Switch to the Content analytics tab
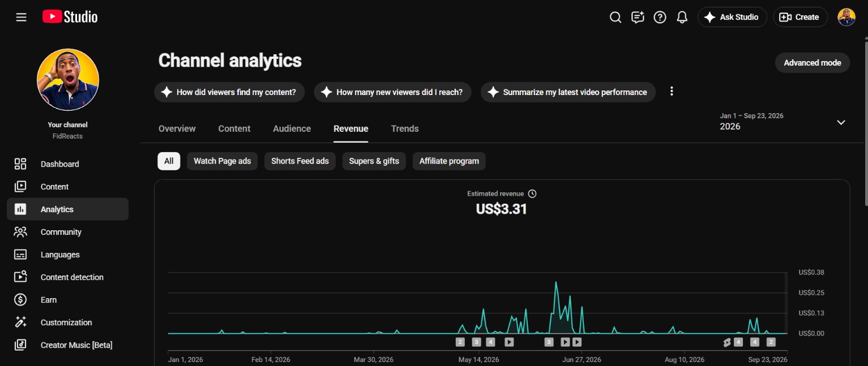 (234, 128)
